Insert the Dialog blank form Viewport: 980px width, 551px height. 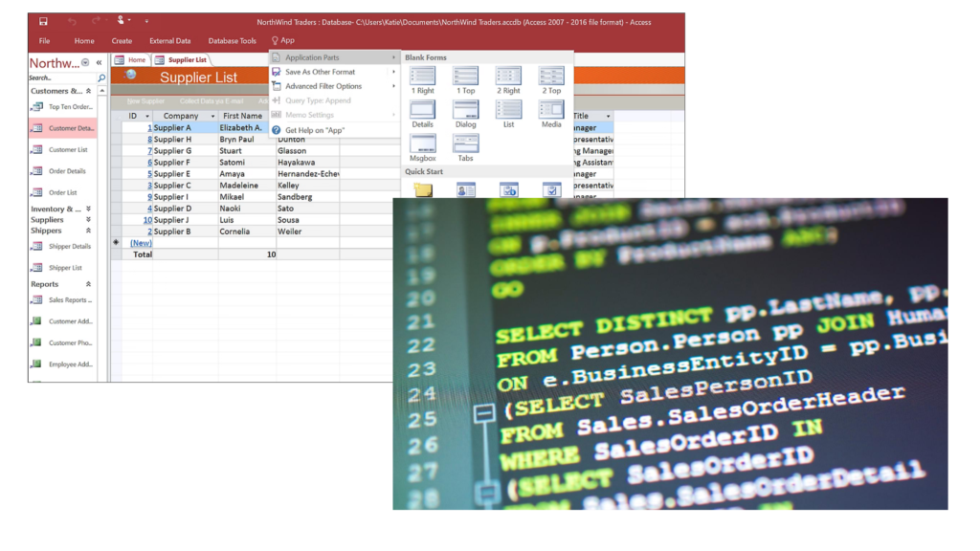coord(466,114)
